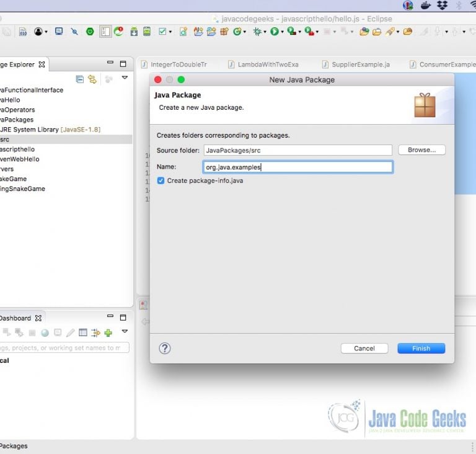Click the Collapse All icon in Package Explorer
Screen dimensions: 476x454
[x=79, y=79]
